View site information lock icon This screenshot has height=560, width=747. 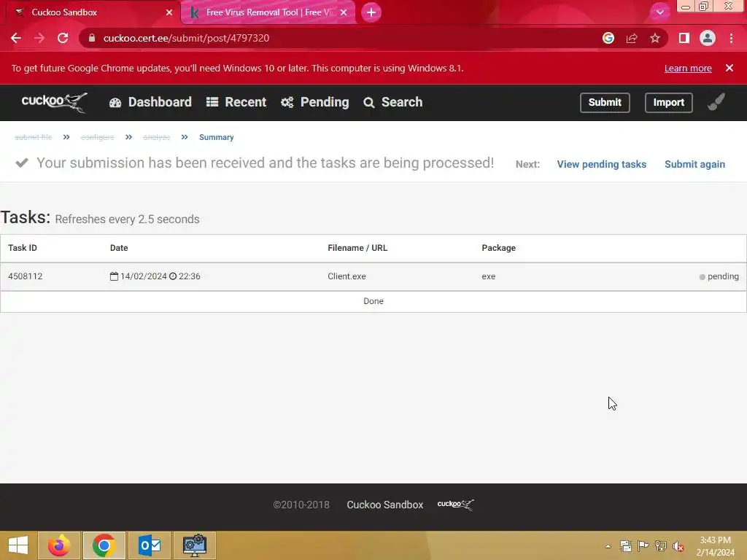pos(92,38)
